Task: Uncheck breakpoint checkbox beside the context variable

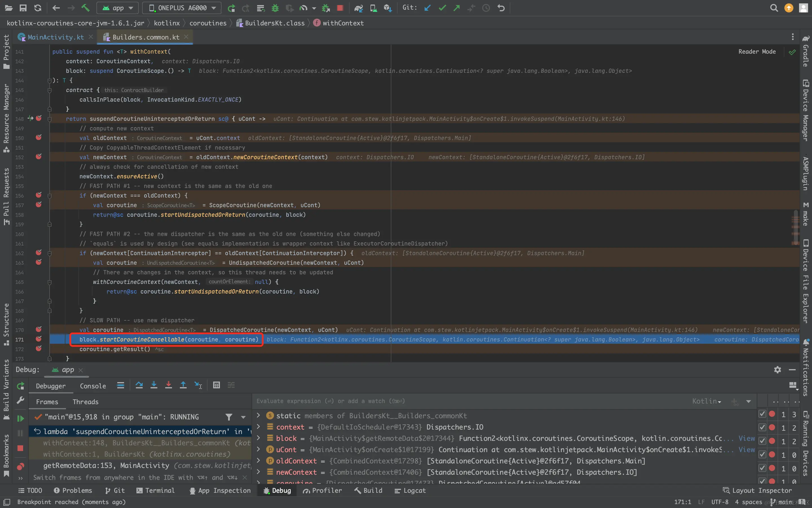Action: (762, 427)
